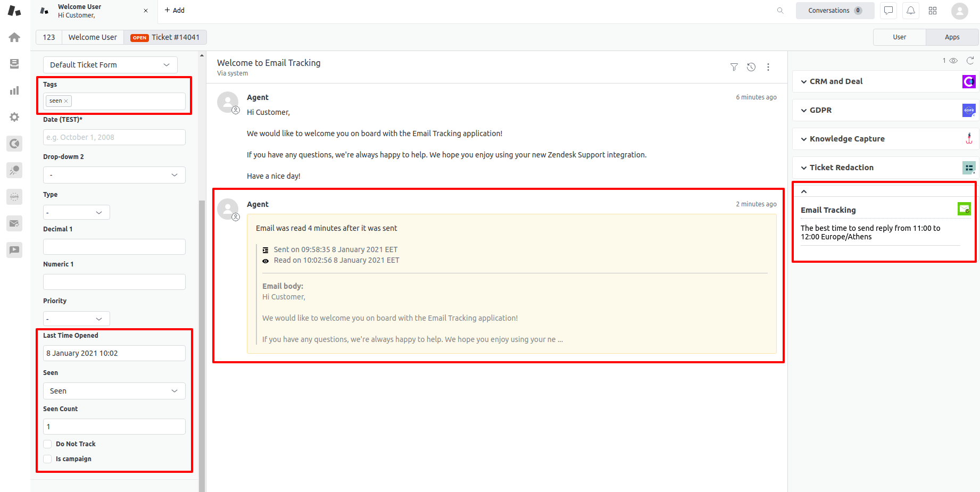Open the notifications bell icon
The height and width of the screenshot is (492, 980).
coord(910,11)
